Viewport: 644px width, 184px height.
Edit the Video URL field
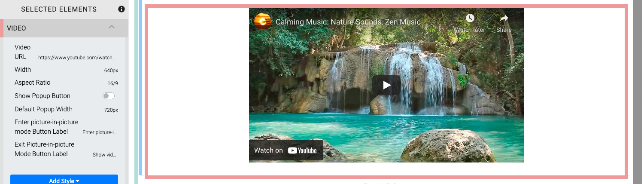(77, 57)
